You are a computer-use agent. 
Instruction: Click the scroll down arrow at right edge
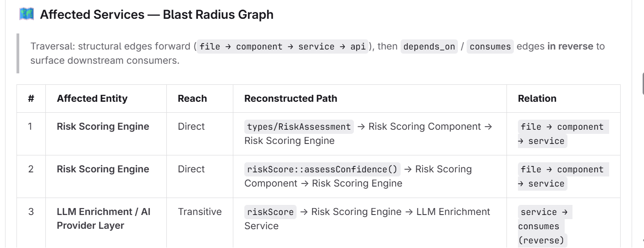point(643,240)
